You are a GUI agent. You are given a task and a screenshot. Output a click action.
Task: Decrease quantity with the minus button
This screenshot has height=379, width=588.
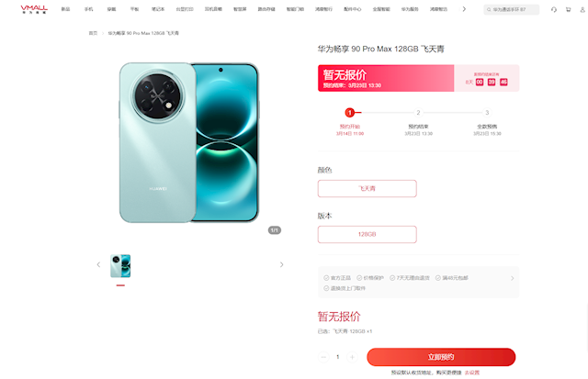tap(323, 357)
